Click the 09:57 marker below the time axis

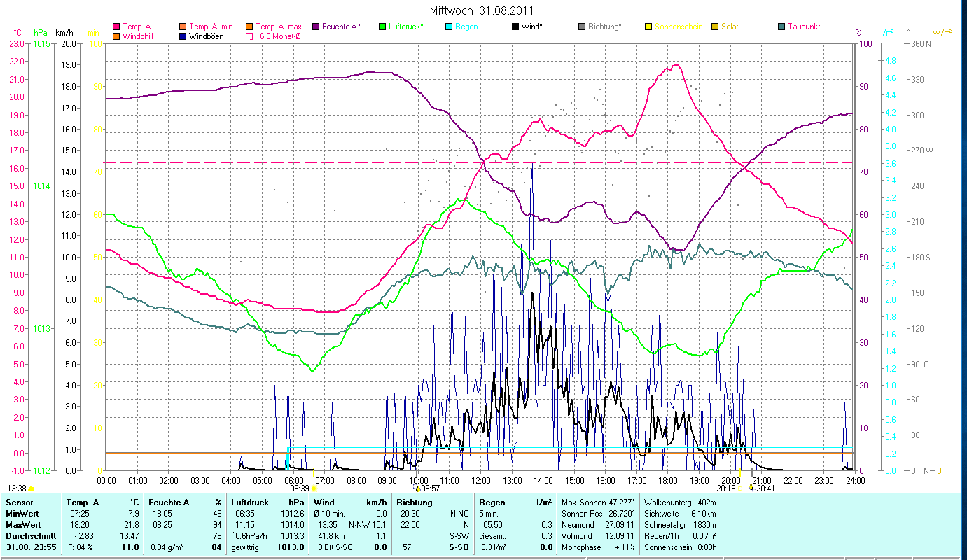tap(426, 489)
